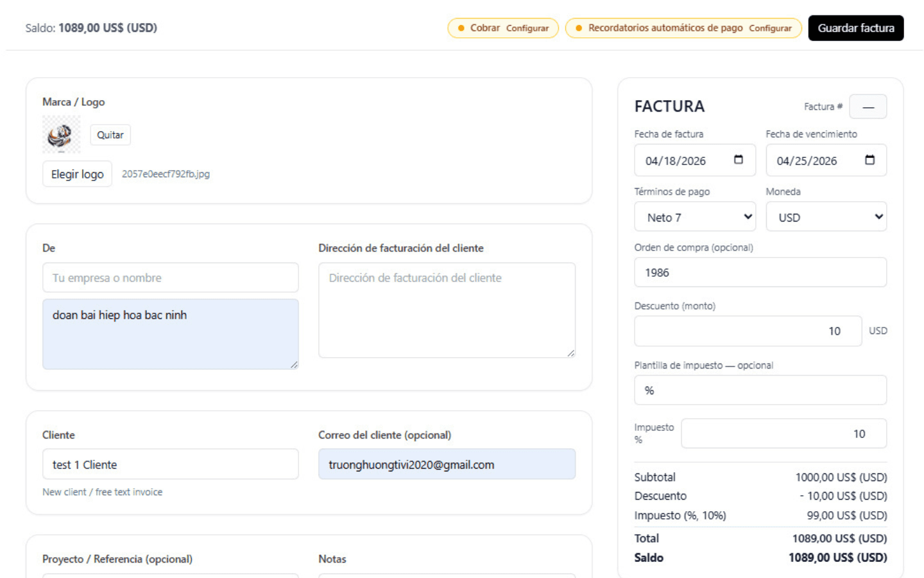Choose a logo with Elegir logo
924x578 pixels.
(77, 174)
